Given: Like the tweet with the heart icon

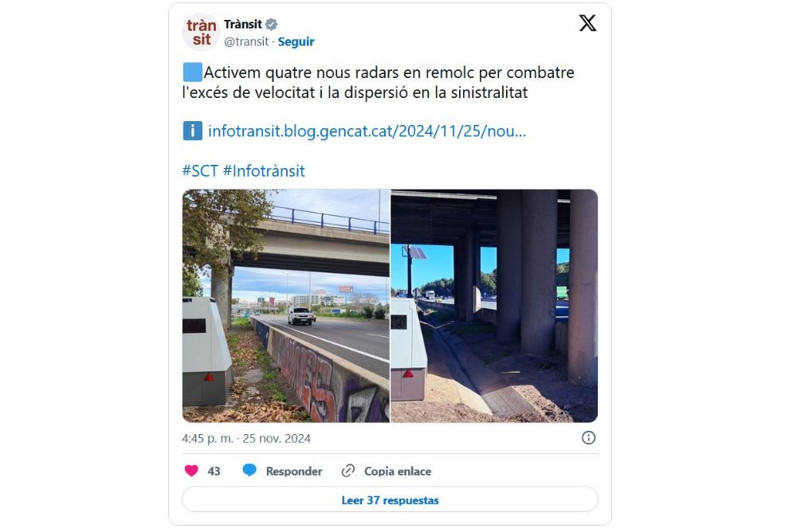Looking at the screenshot, I should coord(191,471).
